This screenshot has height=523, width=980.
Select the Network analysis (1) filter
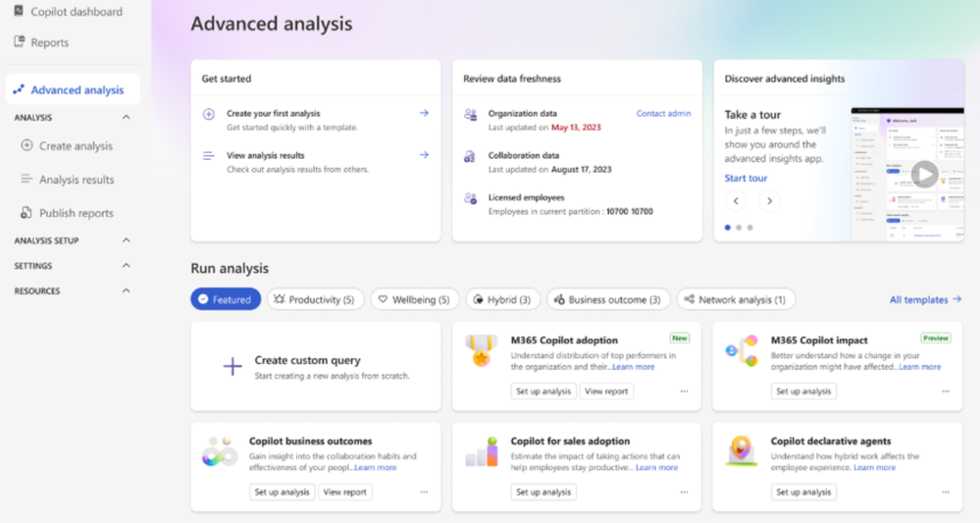[x=736, y=299]
